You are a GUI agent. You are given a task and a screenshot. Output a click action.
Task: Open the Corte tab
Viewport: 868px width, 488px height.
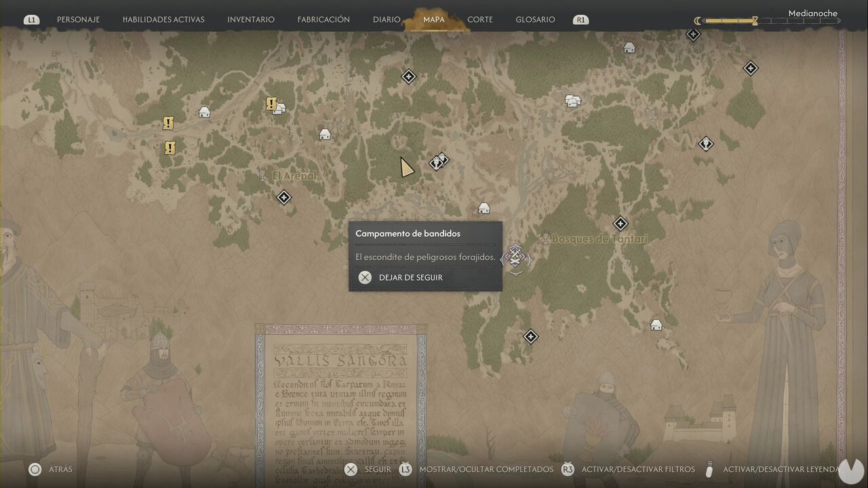480,20
